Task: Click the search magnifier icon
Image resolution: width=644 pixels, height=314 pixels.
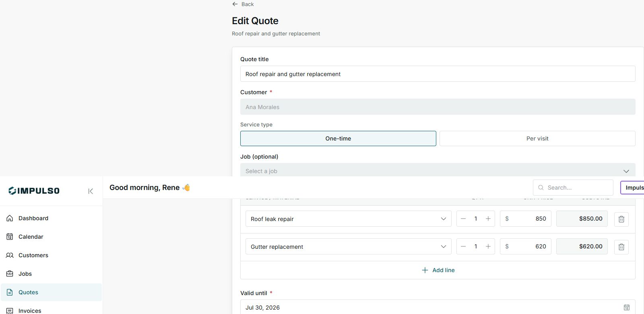Action: coord(541,188)
